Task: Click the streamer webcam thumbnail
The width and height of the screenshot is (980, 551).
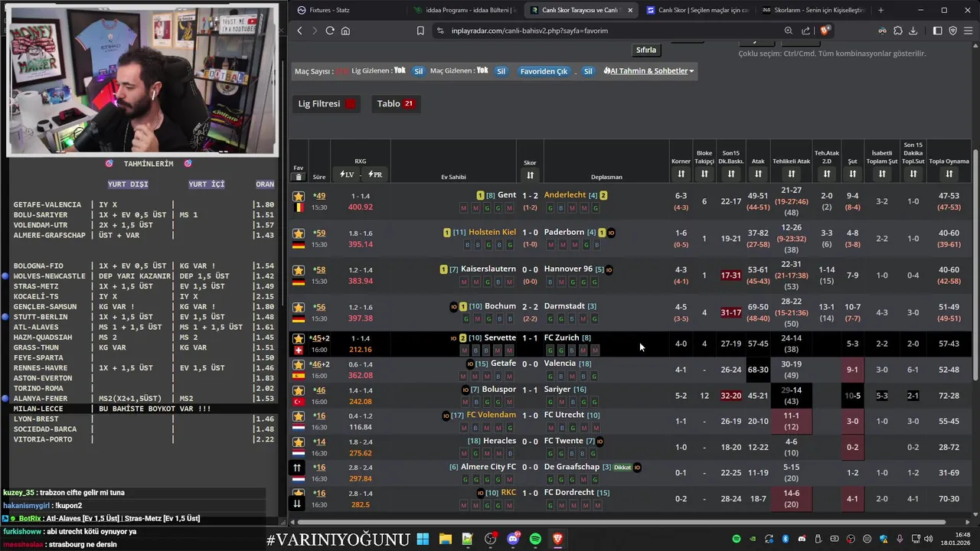Action: coord(142,80)
